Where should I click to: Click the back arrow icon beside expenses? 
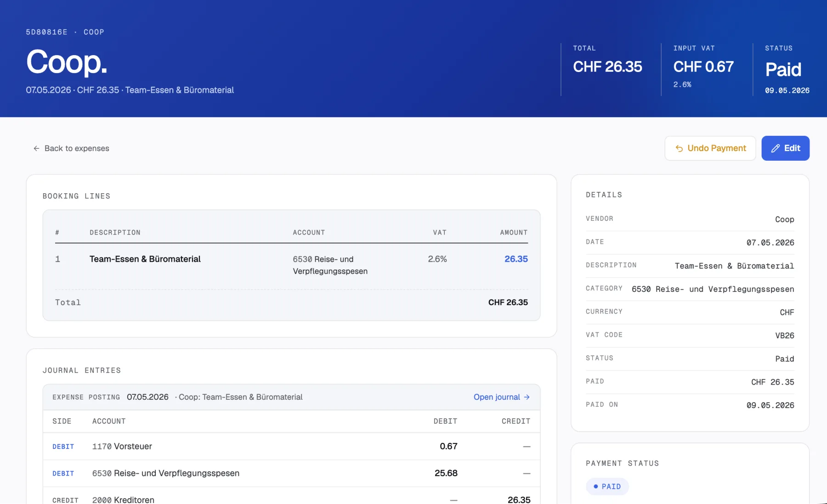tap(36, 148)
